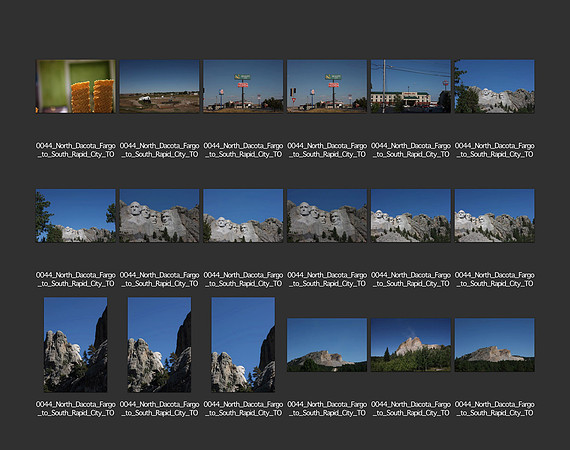The width and height of the screenshot is (570, 450).
Task: Select the vertical Washington profile photo with most sky
Action: coord(243,345)
